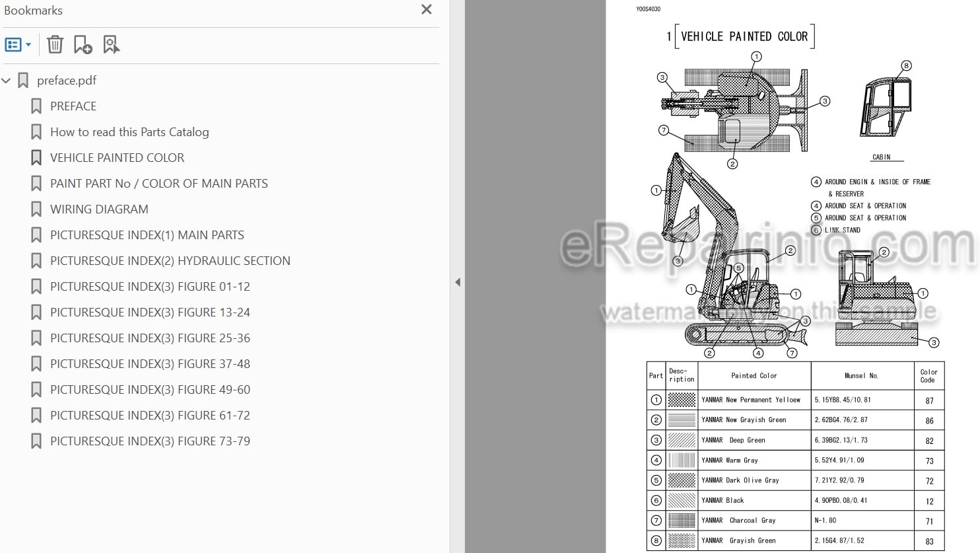Delete selected bookmark with trash icon
The width and height of the screenshot is (980, 553).
55,45
